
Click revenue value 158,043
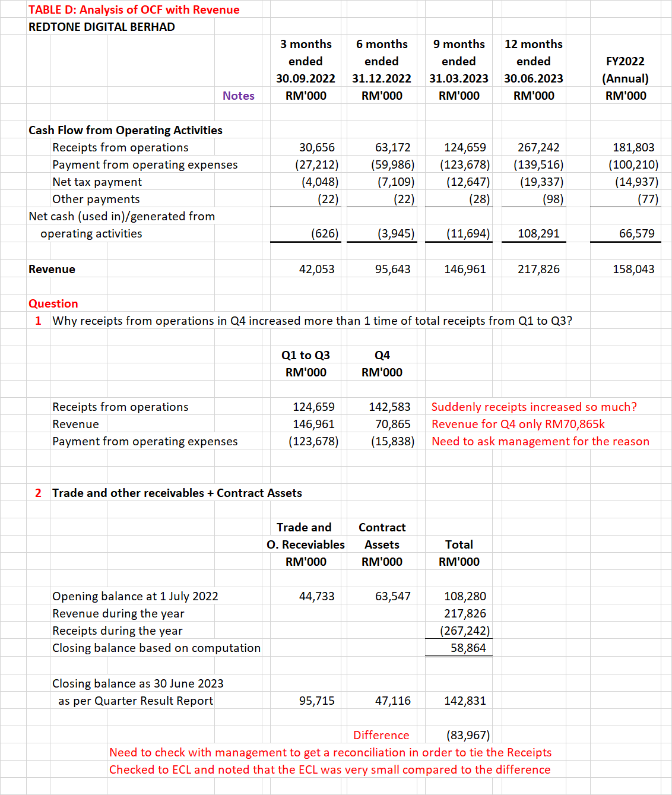click(x=633, y=269)
